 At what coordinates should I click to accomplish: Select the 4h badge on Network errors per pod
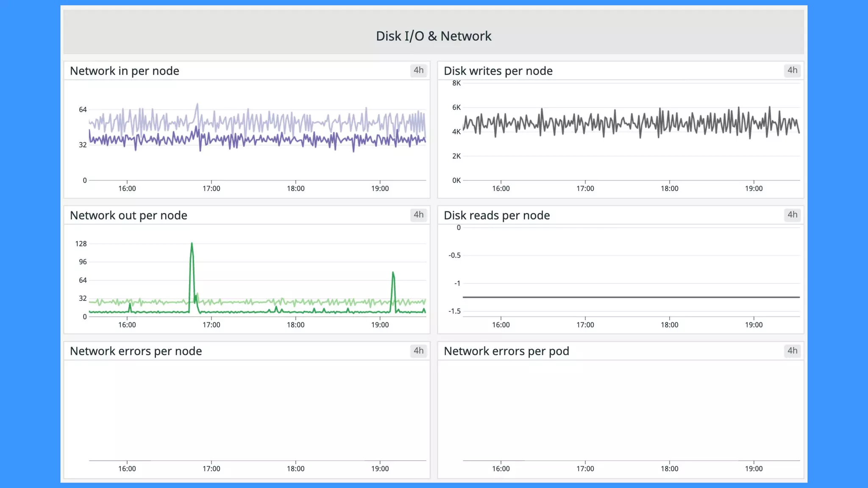pos(792,351)
